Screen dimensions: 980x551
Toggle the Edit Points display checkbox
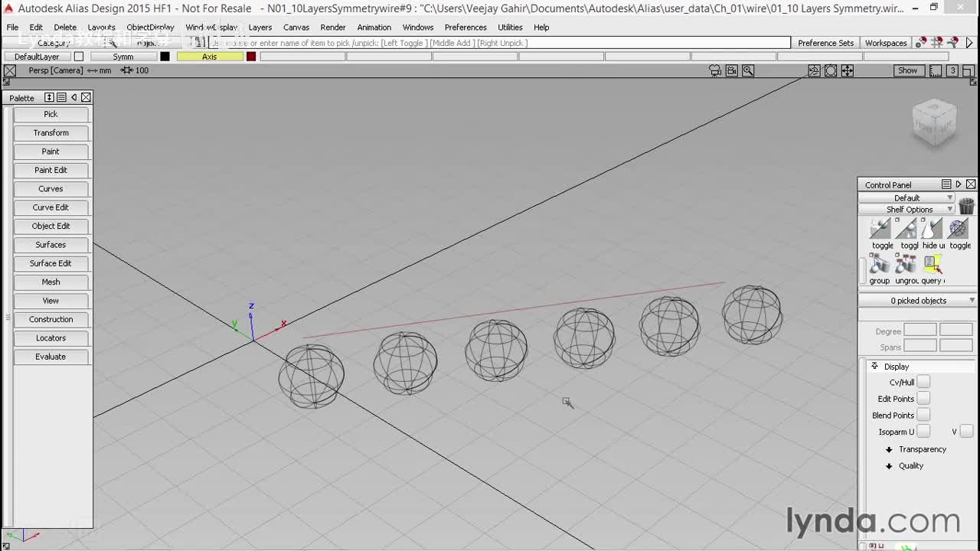coord(923,399)
